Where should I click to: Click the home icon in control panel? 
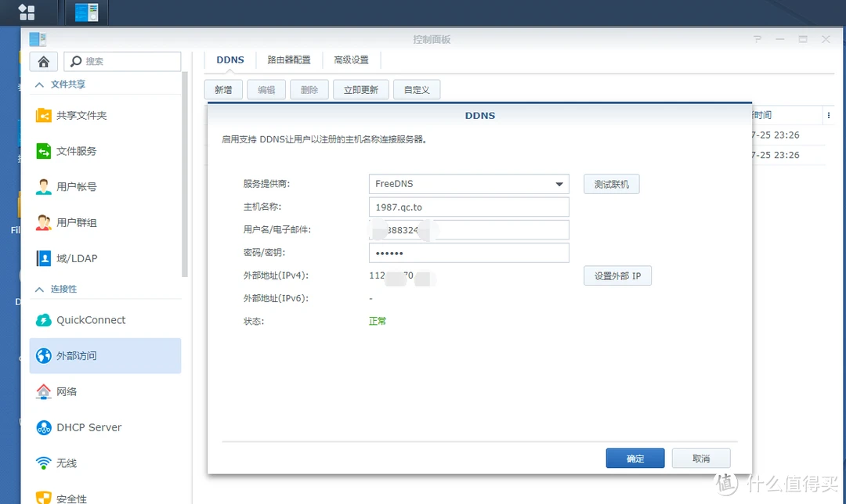tap(44, 61)
